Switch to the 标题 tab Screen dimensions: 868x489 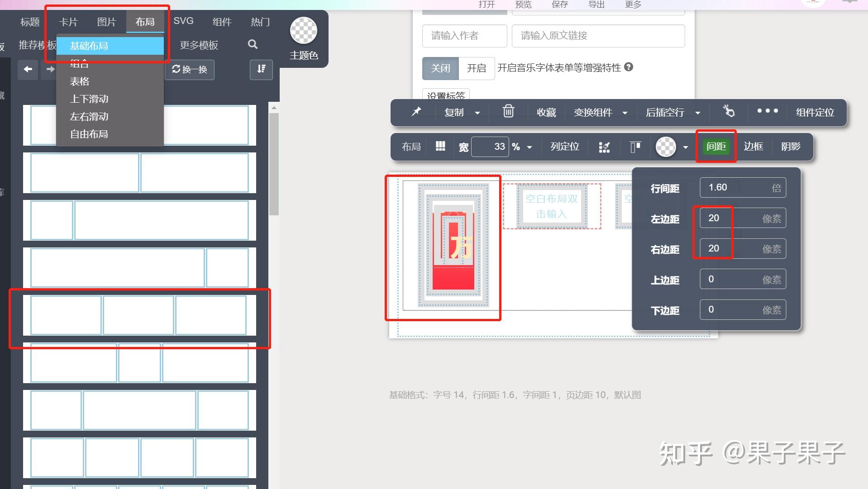30,22
